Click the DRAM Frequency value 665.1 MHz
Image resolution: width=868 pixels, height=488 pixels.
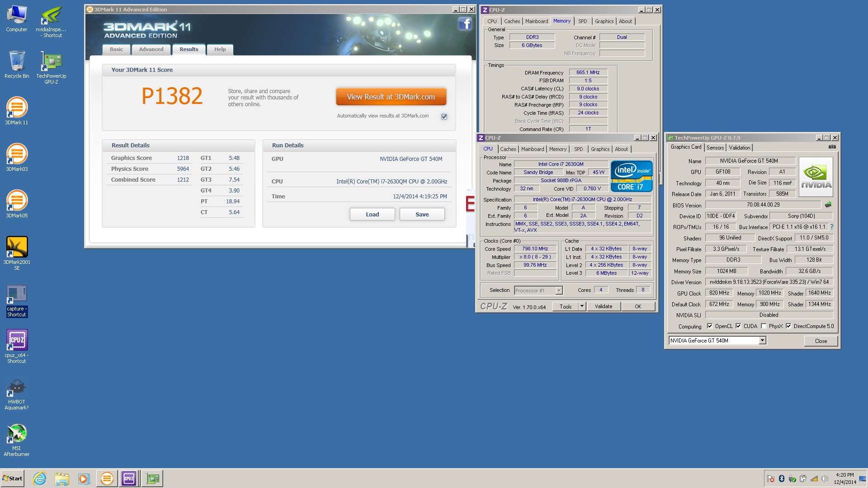tap(588, 72)
